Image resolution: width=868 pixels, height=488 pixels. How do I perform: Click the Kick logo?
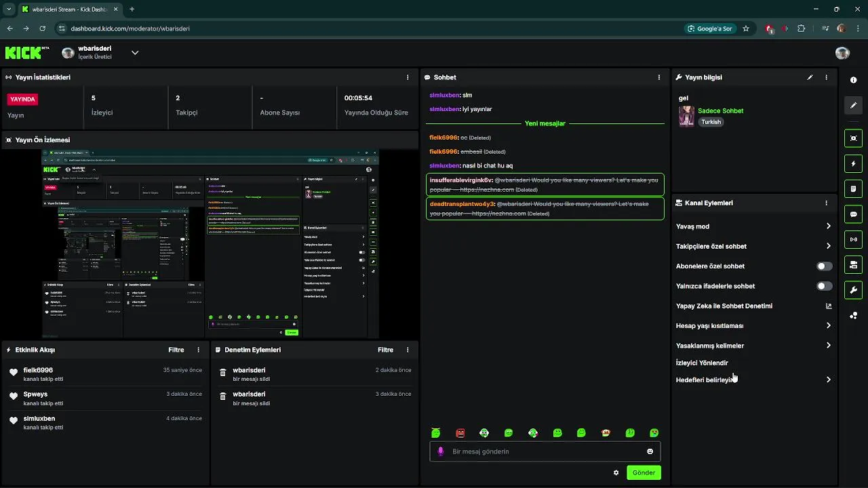27,52
